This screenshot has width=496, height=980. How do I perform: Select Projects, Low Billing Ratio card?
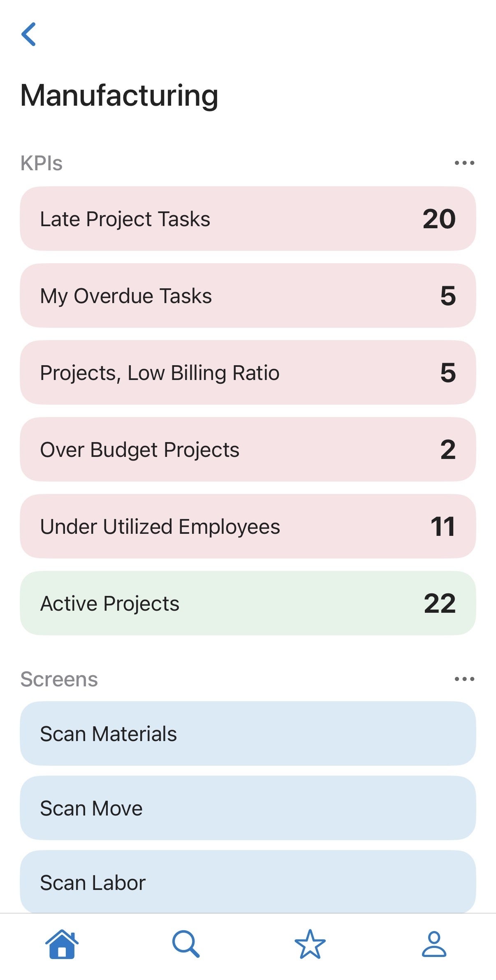pyautogui.click(x=248, y=373)
